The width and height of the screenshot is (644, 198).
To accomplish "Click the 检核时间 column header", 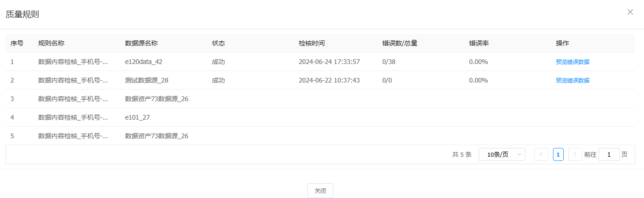I will point(312,43).
